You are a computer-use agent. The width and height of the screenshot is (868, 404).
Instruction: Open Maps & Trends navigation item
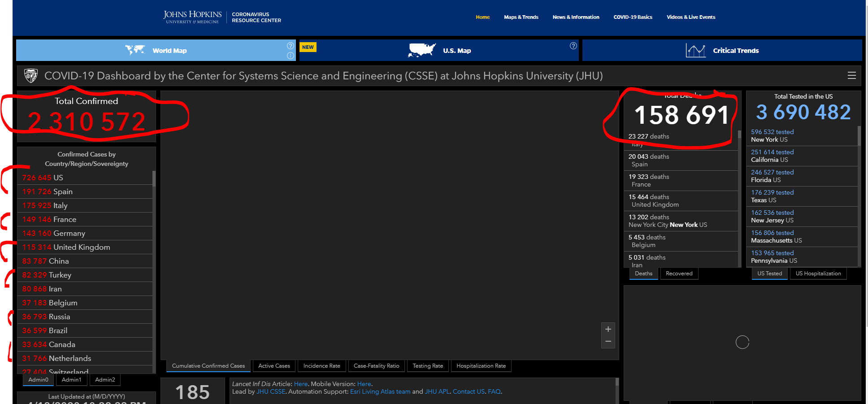pyautogui.click(x=521, y=17)
